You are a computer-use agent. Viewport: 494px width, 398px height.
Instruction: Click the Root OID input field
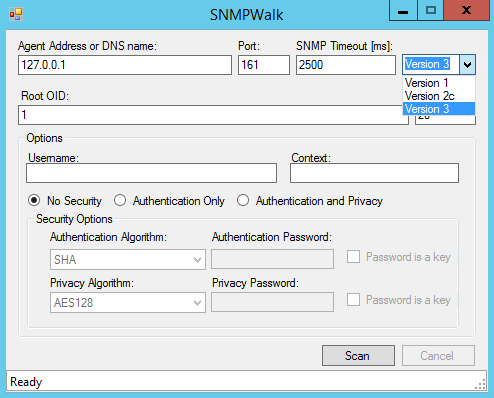[x=213, y=115]
